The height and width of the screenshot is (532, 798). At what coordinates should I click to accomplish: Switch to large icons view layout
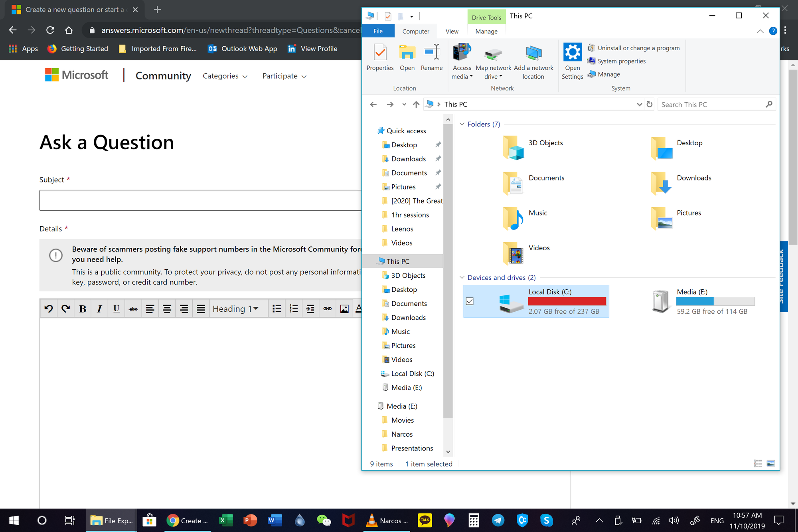click(771, 463)
